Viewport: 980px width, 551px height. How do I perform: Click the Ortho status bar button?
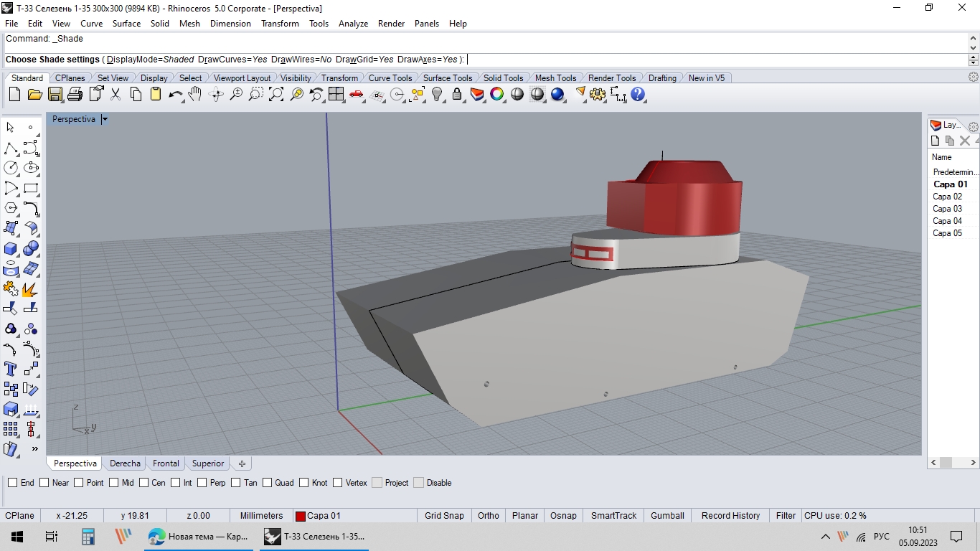(x=489, y=516)
